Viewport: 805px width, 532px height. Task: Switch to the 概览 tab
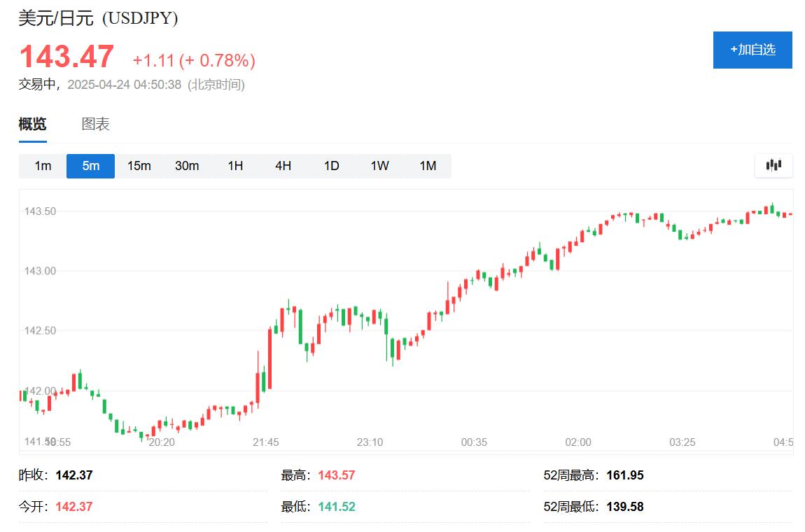pyautogui.click(x=32, y=125)
